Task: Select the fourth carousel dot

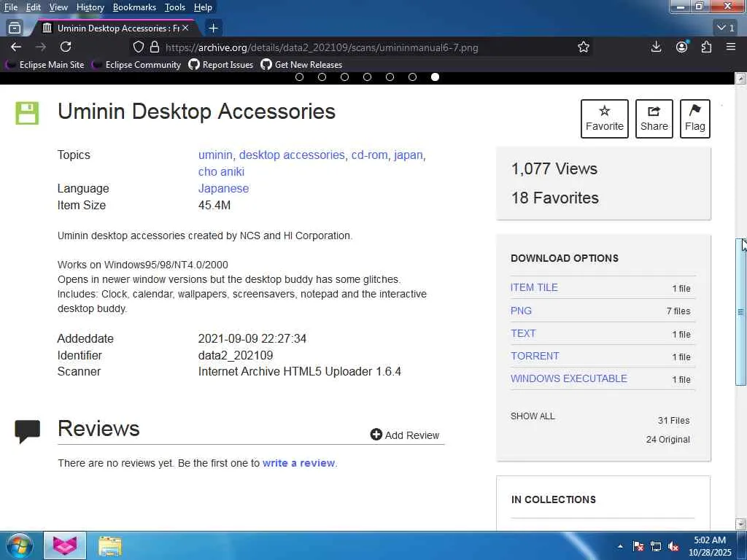Action: click(368, 77)
